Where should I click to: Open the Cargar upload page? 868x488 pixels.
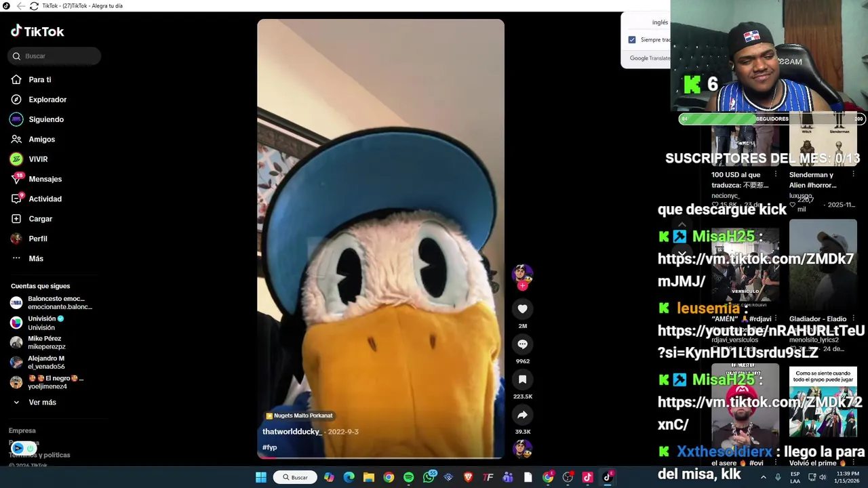pyautogui.click(x=41, y=219)
